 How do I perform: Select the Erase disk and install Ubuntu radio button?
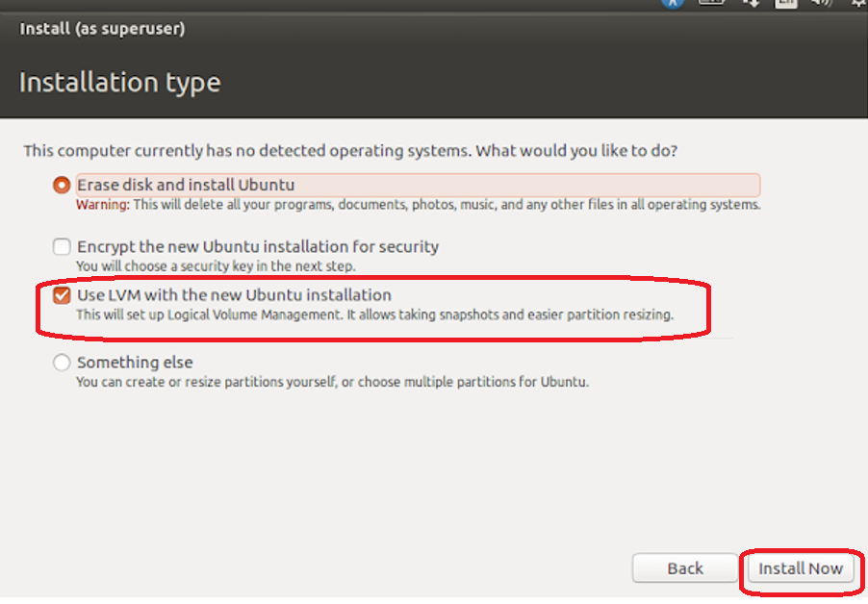(x=62, y=185)
